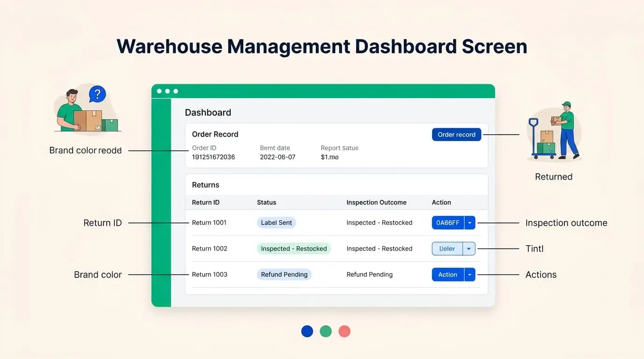644x359 pixels.
Task: Click the light button in Return 1002 row
Action: [x=447, y=249]
